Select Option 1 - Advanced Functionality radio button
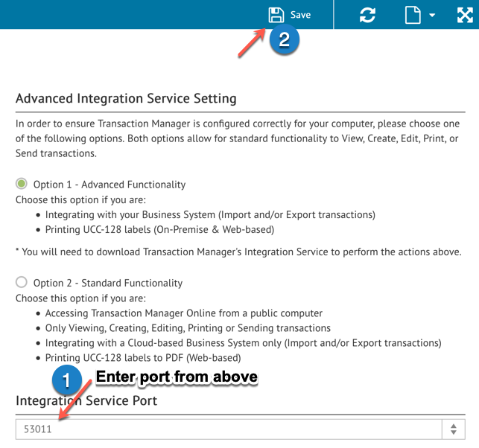479x448 pixels. (x=22, y=184)
